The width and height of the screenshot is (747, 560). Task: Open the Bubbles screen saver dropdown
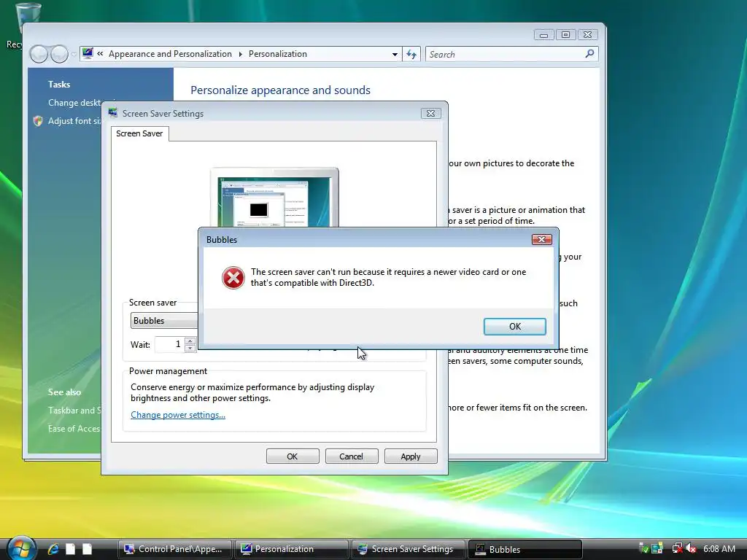[x=164, y=321]
